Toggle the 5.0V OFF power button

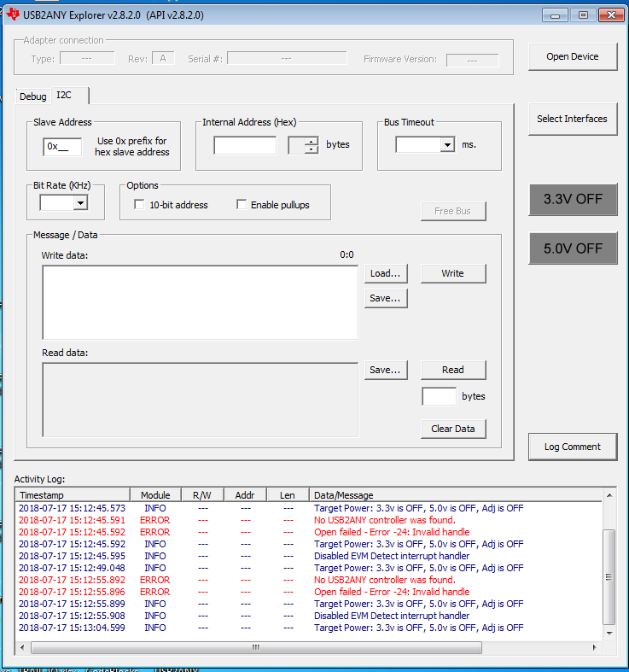click(x=573, y=248)
